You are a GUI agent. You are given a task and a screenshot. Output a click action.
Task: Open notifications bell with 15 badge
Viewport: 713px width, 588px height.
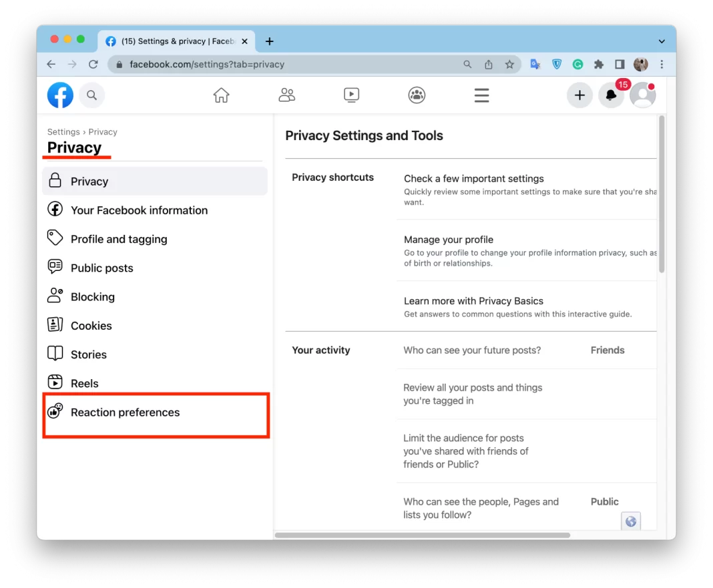point(611,95)
